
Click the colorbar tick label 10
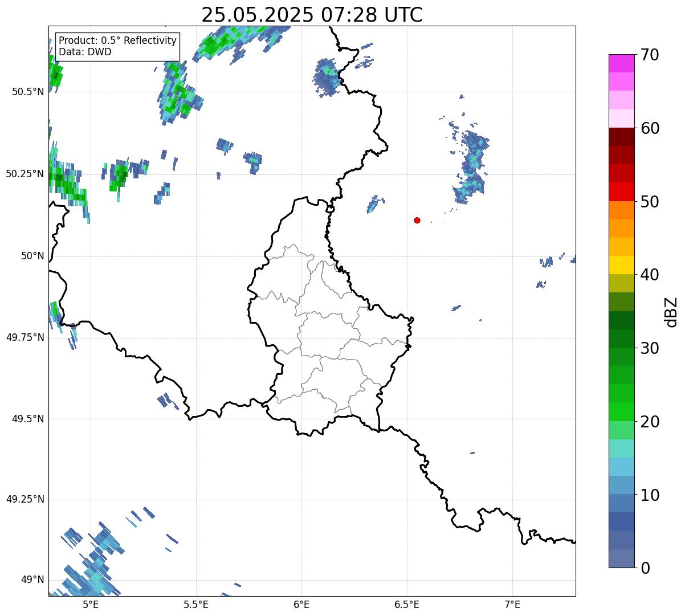[x=651, y=495]
